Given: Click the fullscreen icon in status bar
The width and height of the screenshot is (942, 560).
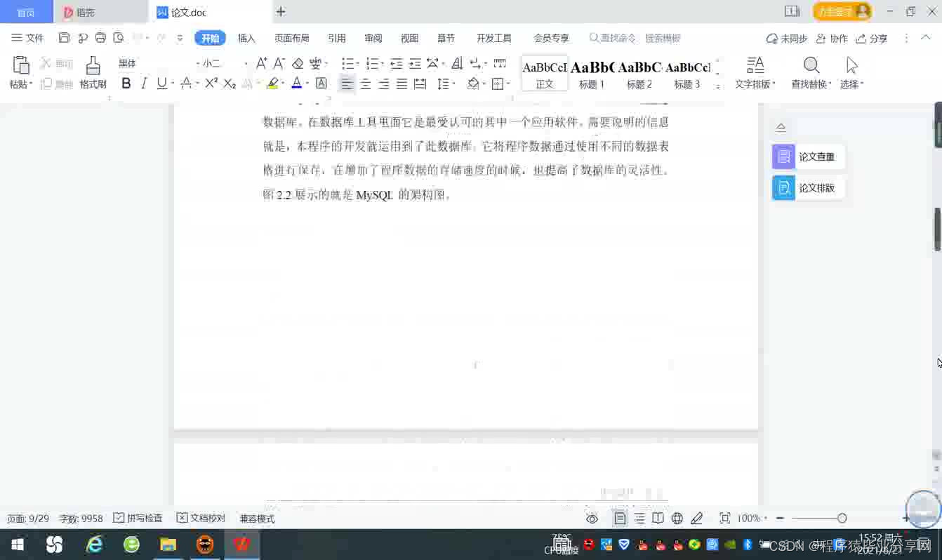Looking at the screenshot, I should (x=725, y=519).
